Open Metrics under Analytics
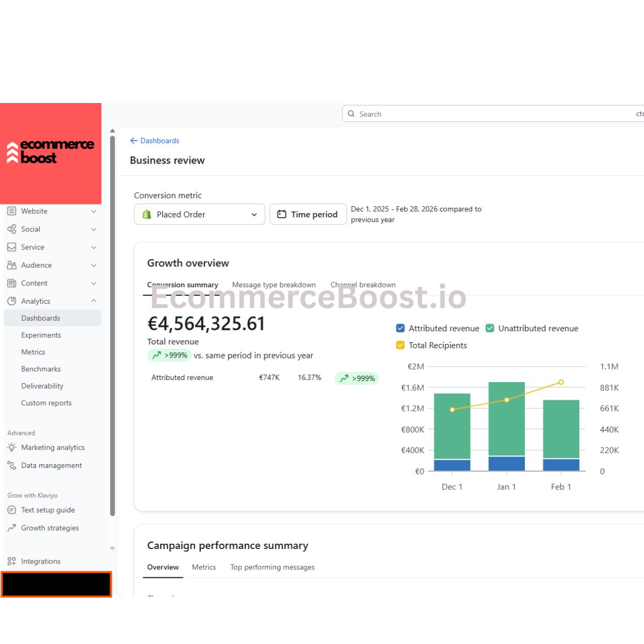The height and width of the screenshot is (644, 644). [x=33, y=352]
